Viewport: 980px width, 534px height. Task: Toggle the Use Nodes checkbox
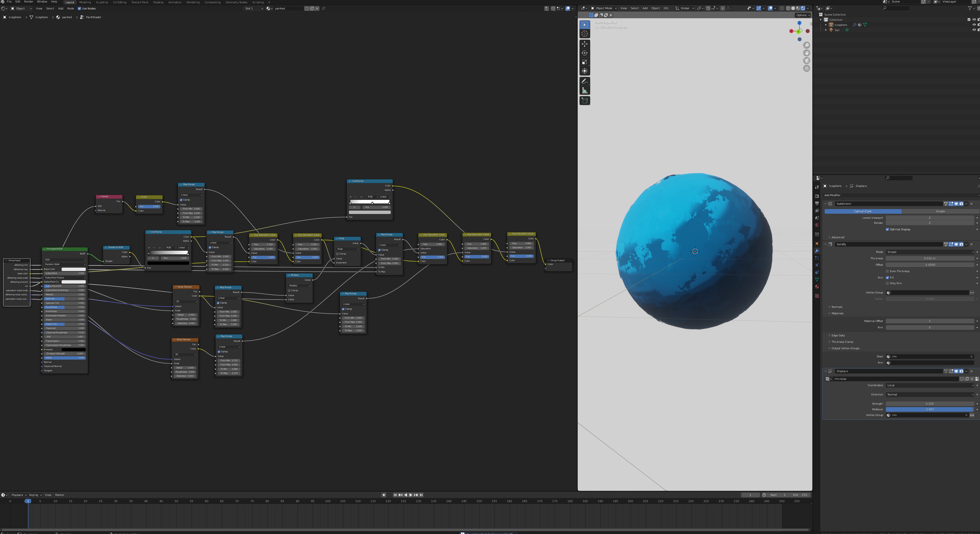[79, 8]
